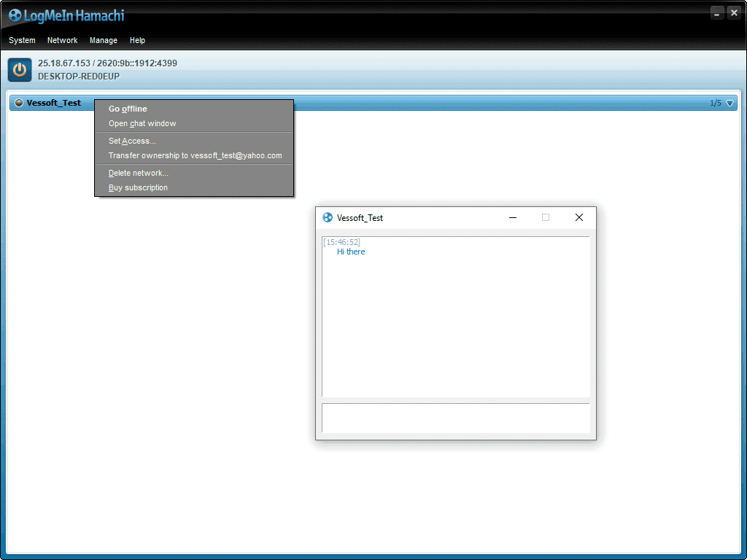Choose Set Access option
The width and height of the screenshot is (747, 560).
[x=194, y=141]
